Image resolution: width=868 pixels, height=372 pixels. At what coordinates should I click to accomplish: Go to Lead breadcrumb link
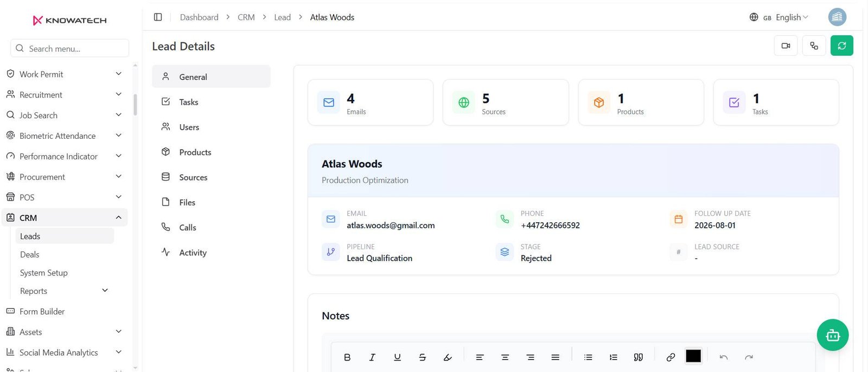[x=283, y=17]
